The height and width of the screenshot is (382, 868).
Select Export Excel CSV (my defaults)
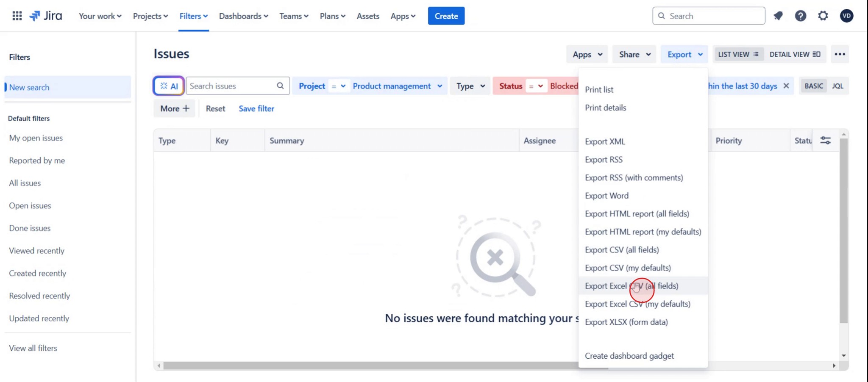[x=637, y=304]
